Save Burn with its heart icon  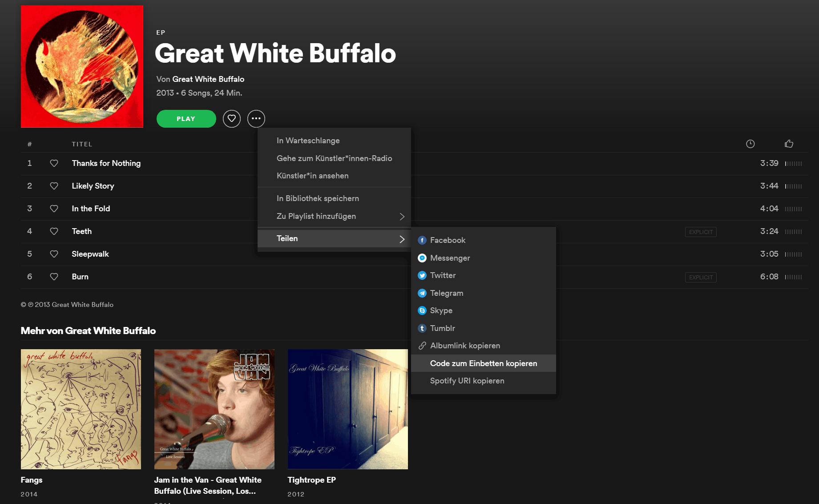point(54,277)
